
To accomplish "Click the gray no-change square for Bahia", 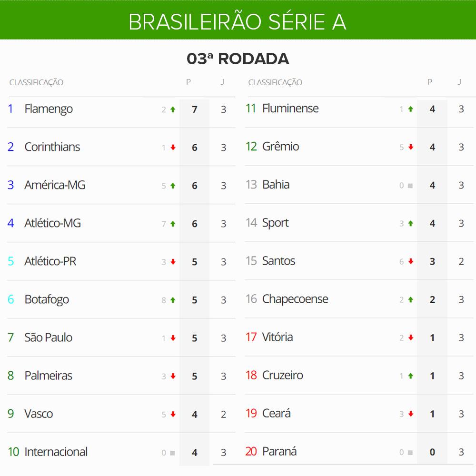I will 410,186.
